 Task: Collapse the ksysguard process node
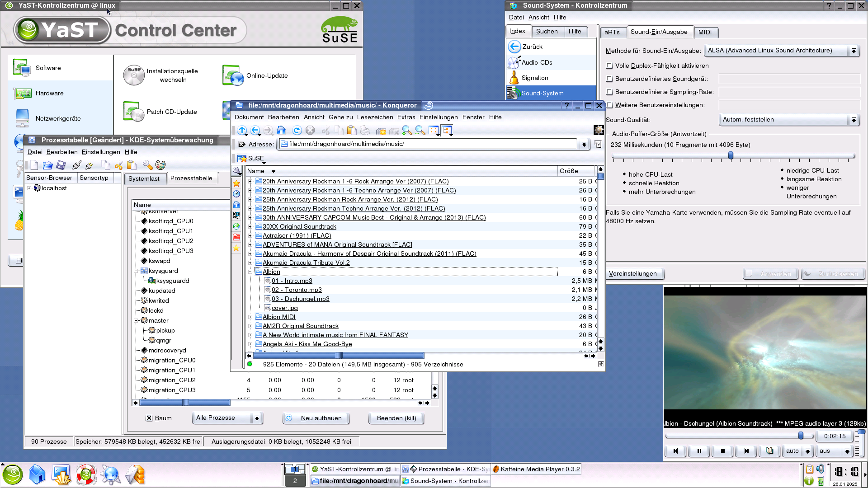(136, 271)
